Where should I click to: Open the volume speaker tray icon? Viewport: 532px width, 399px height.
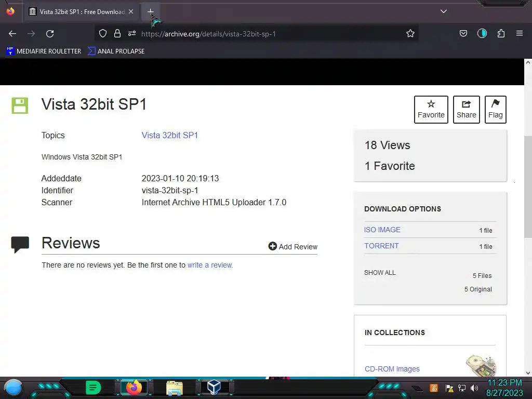pos(474,388)
